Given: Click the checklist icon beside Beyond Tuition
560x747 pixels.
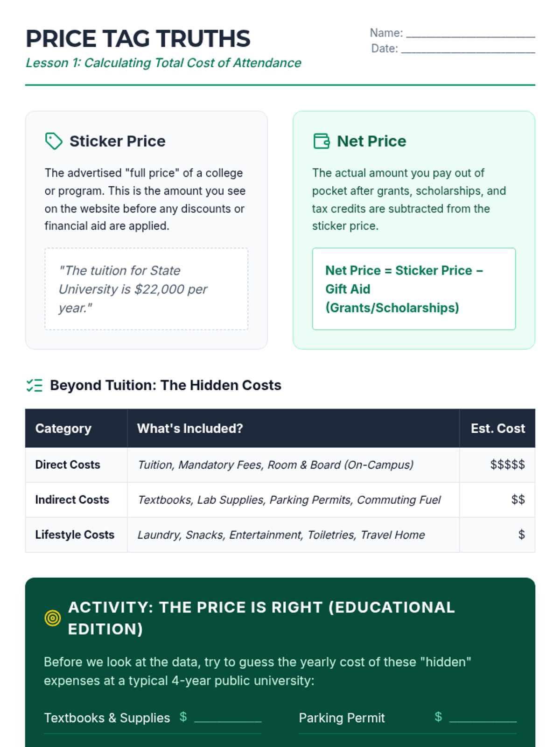Looking at the screenshot, I should click(x=35, y=385).
